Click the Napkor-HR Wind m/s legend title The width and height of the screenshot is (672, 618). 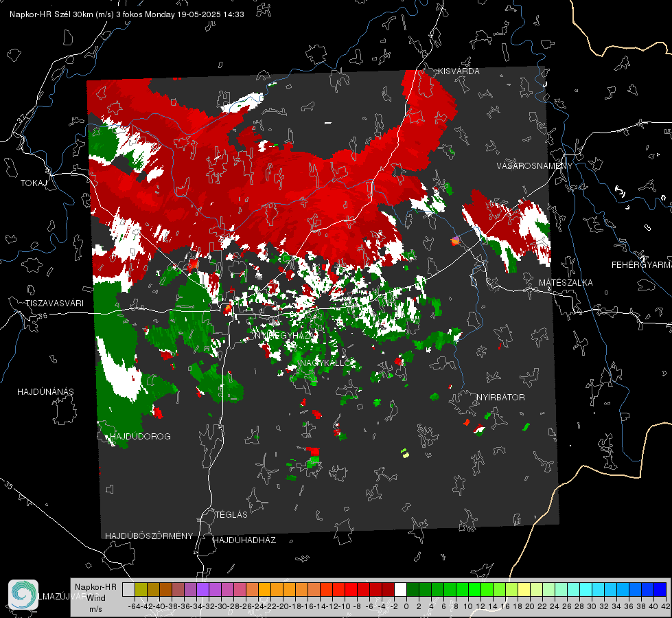coord(95,597)
